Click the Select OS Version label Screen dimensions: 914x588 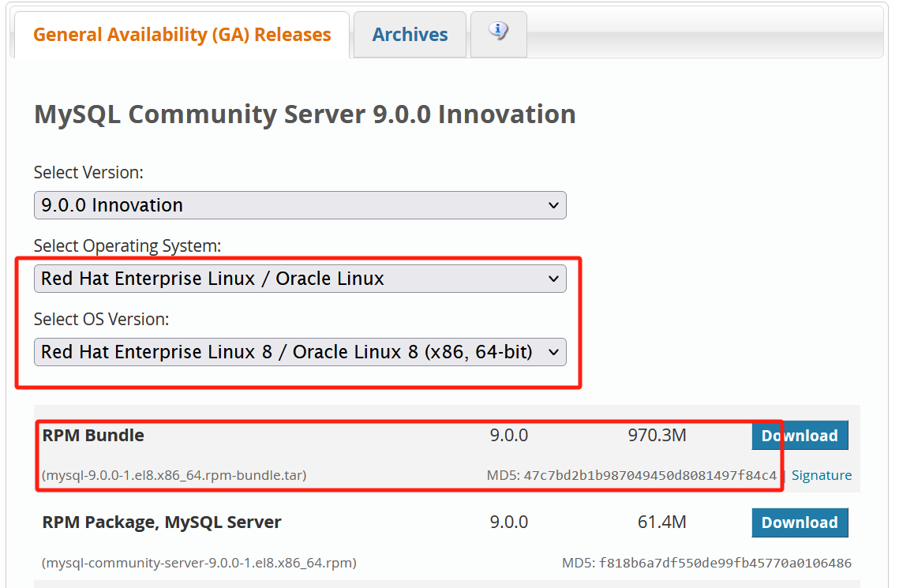pyautogui.click(x=102, y=320)
